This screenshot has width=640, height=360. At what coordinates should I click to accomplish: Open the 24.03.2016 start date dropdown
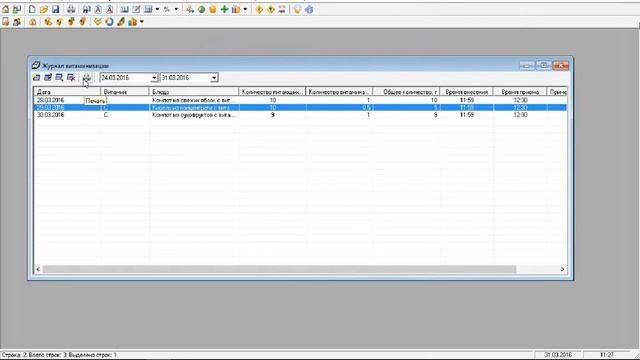click(x=154, y=78)
